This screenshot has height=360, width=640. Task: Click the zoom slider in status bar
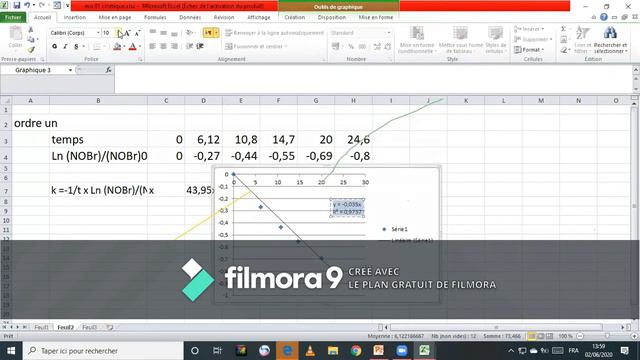[x=607, y=336]
